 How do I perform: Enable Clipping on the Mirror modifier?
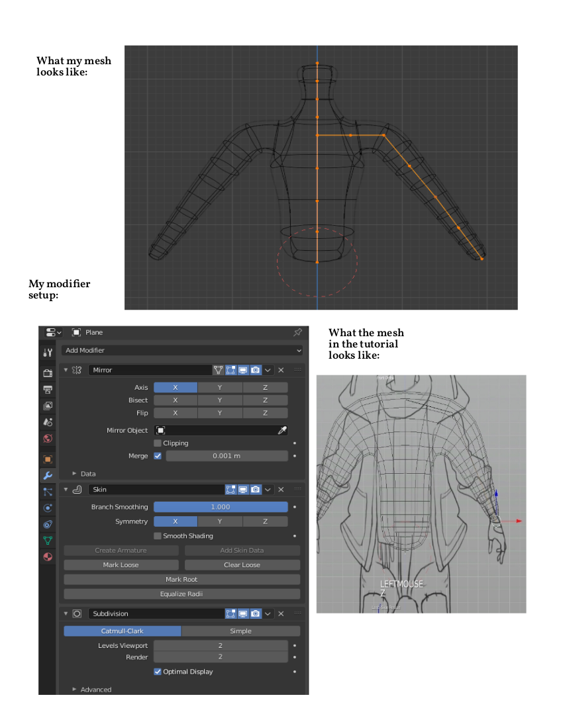(x=157, y=443)
